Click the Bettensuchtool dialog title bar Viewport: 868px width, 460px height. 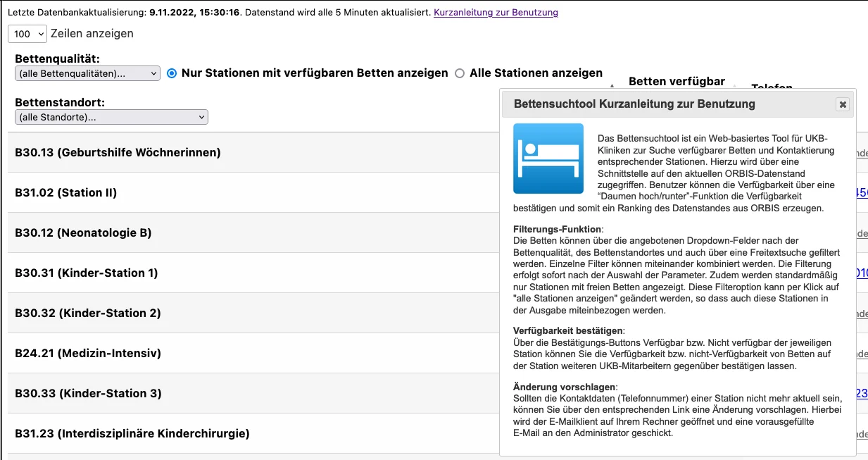point(634,104)
